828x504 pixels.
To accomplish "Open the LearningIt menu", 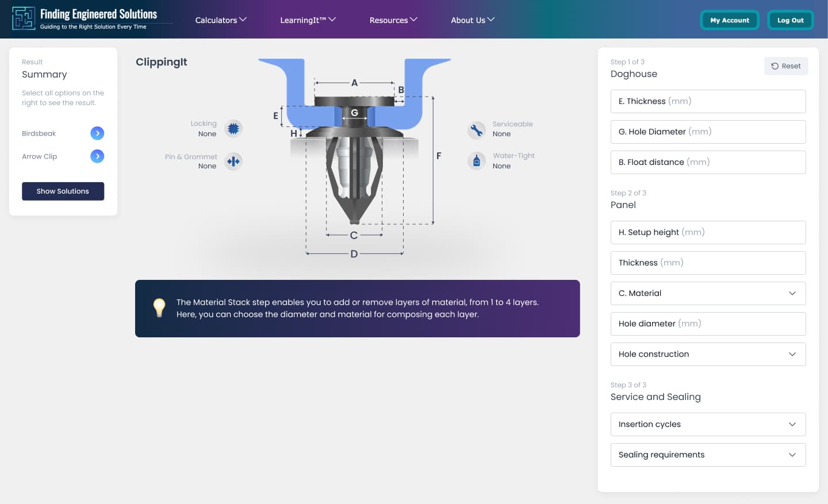I will pos(308,20).
